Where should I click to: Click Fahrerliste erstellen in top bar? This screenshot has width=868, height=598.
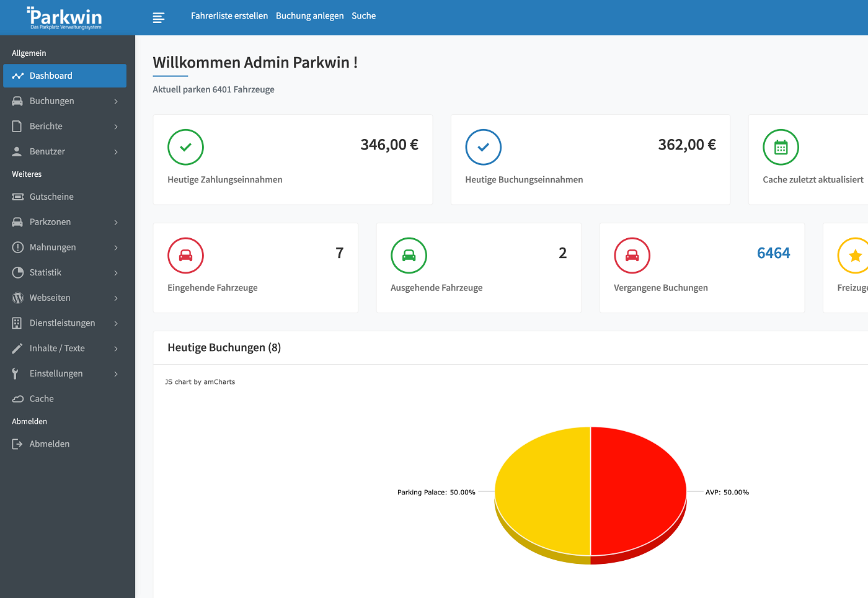229,16
